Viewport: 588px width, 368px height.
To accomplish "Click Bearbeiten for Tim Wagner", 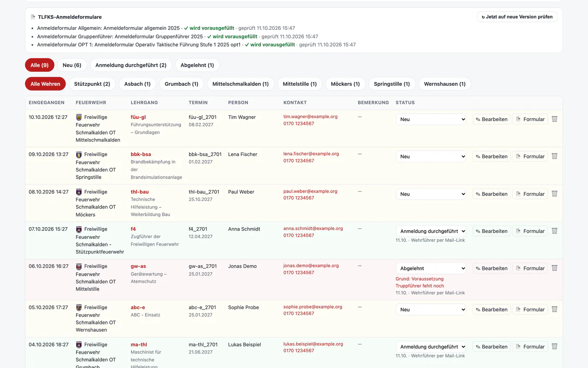I will tap(492, 119).
